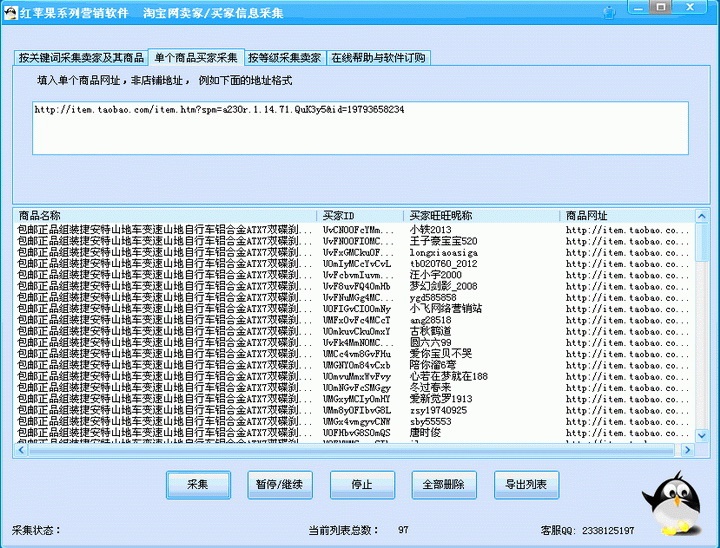Viewport: 720px width, 548px height.
Task: Click buyer ID UMCc4vm8GvFHu
Action: click(357, 354)
